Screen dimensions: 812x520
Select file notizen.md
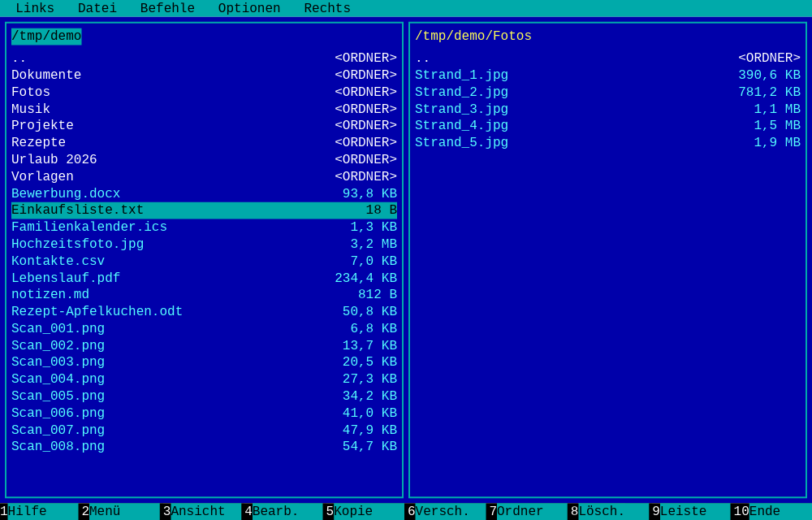pos(204,294)
